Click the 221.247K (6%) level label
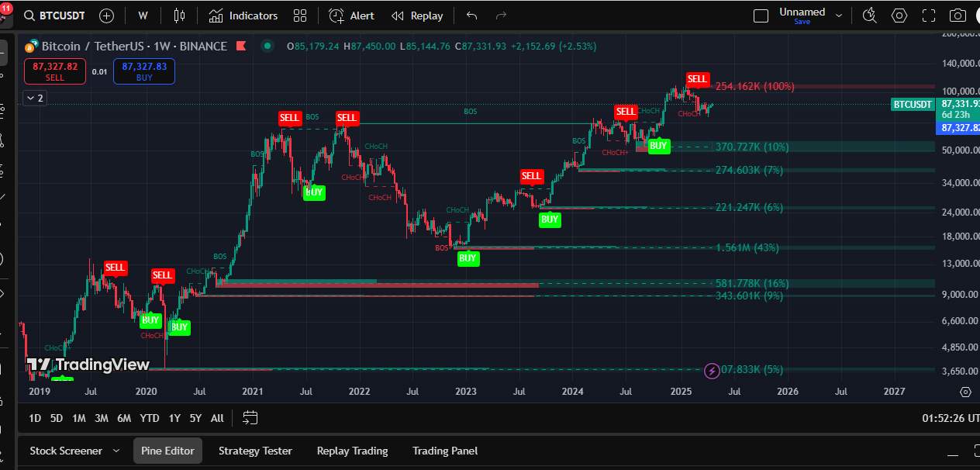Screen dimensions: 980x470 tap(749, 207)
